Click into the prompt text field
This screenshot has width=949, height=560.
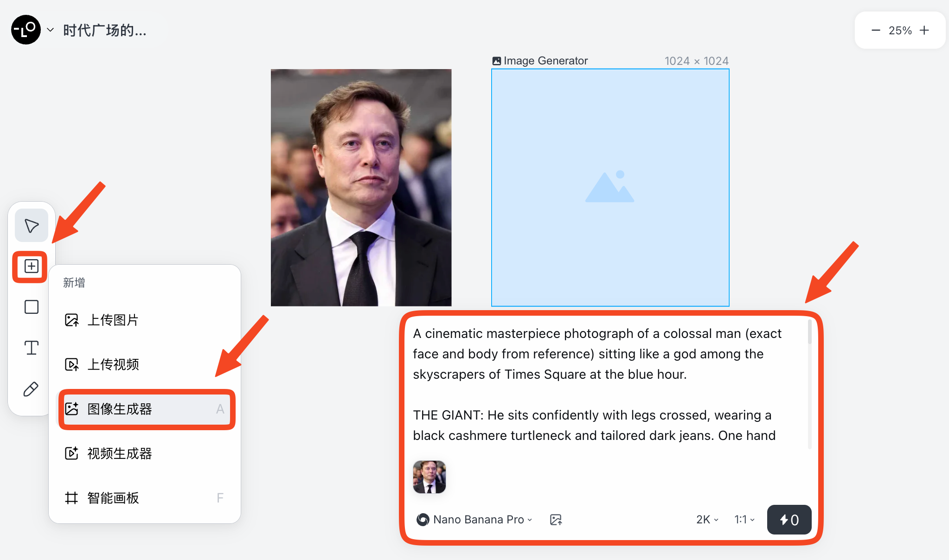[x=603, y=385]
